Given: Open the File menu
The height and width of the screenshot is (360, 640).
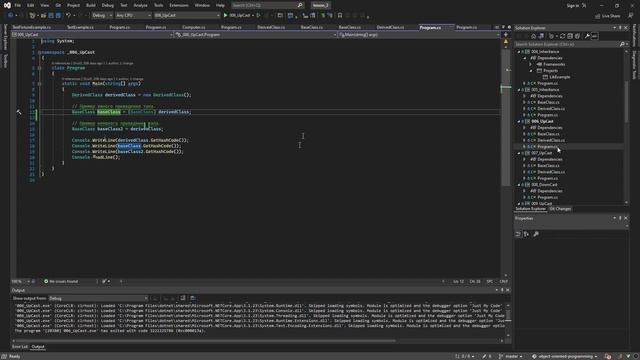Looking at the screenshot, I should [17, 5].
